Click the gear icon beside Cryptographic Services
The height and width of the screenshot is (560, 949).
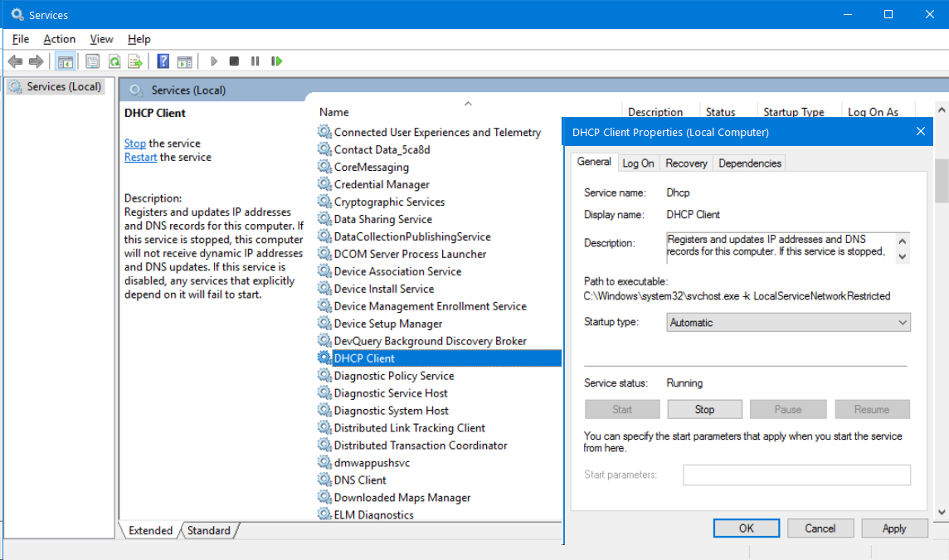coord(325,202)
